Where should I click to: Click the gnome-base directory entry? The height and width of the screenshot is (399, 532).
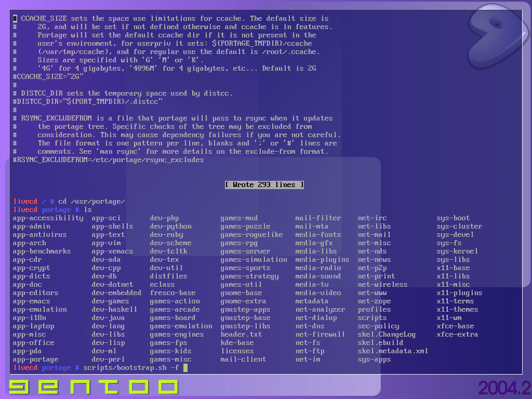click(x=241, y=293)
